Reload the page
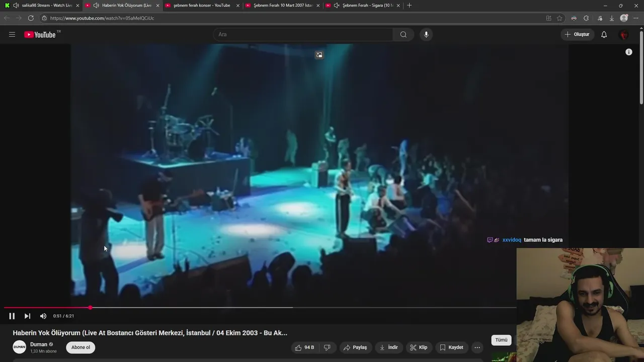This screenshot has height=362, width=644. tap(31, 18)
